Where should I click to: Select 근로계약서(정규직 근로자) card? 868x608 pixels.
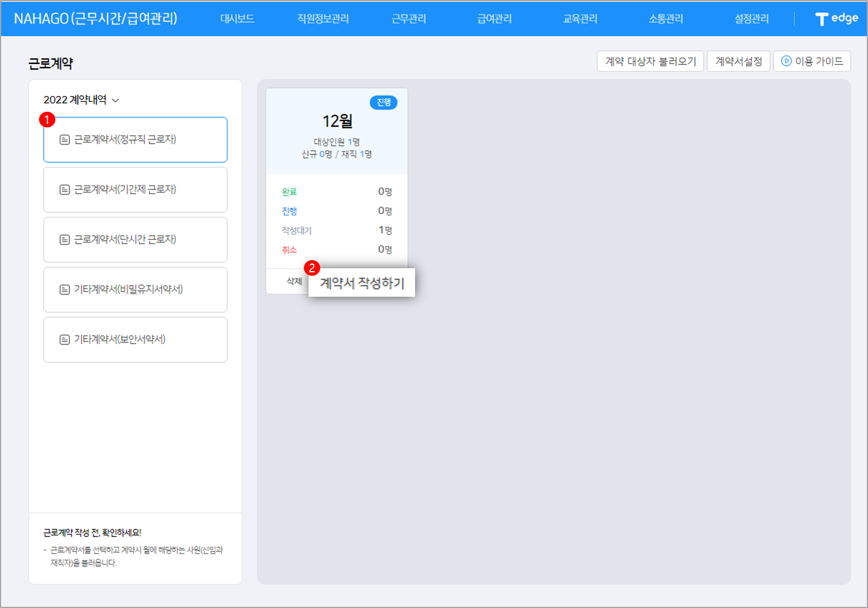pyautogui.click(x=135, y=140)
